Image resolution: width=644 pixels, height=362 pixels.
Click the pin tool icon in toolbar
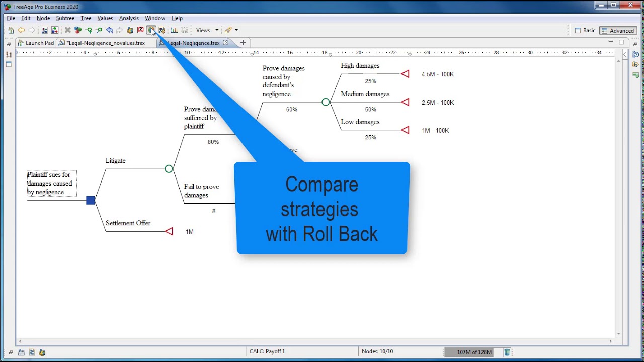point(228,30)
